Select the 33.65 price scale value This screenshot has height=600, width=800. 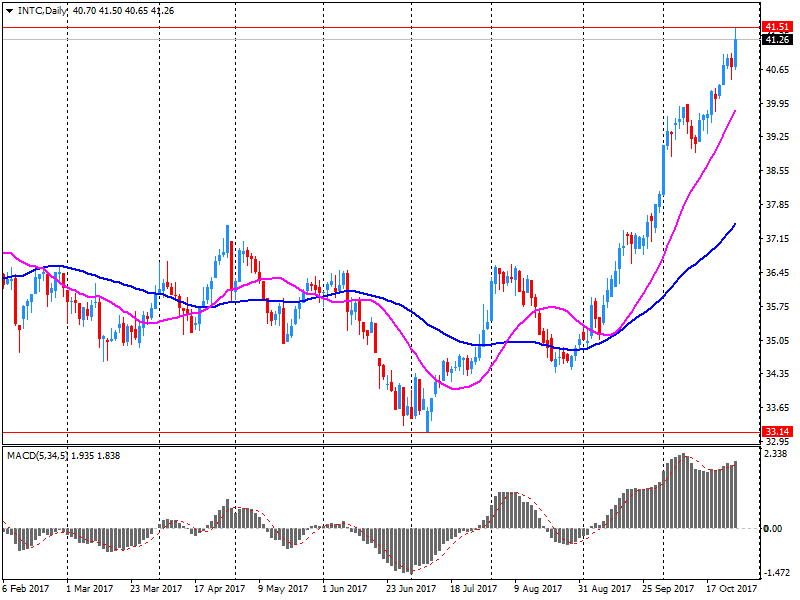(778, 408)
